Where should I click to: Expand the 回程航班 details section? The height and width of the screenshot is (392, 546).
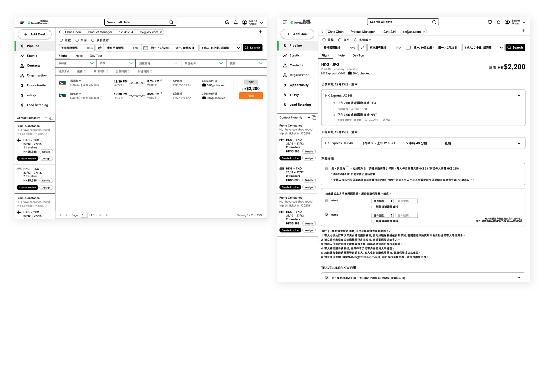521,142
